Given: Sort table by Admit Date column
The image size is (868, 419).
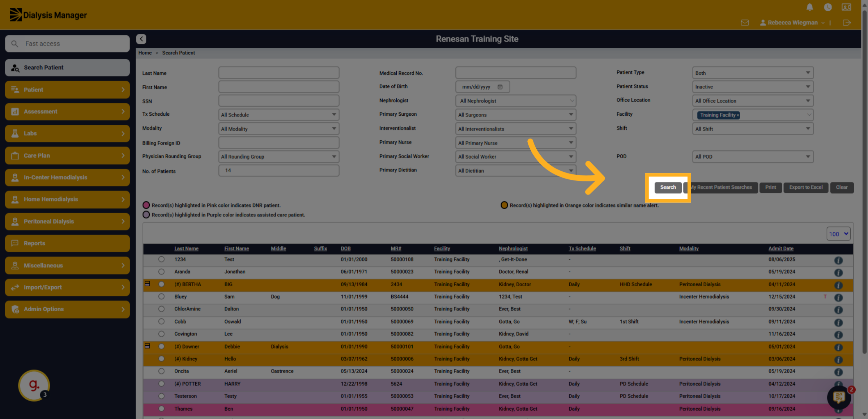Looking at the screenshot, I should tap(781, 248).
